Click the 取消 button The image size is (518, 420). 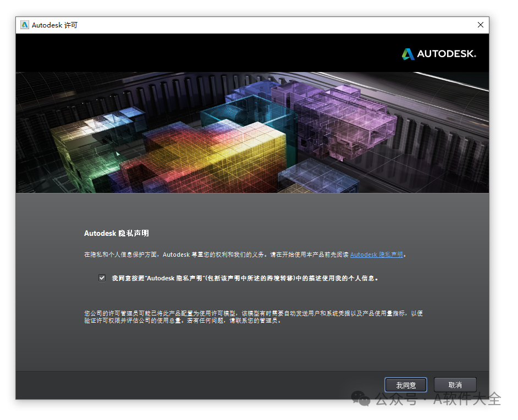[455, 385]
